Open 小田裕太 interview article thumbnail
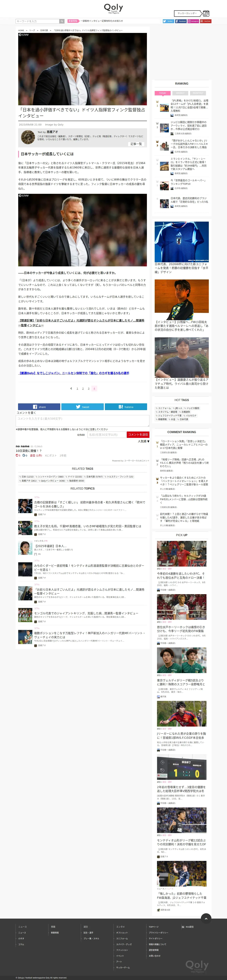This screenshot has height=980, width=227. point(181,300)
